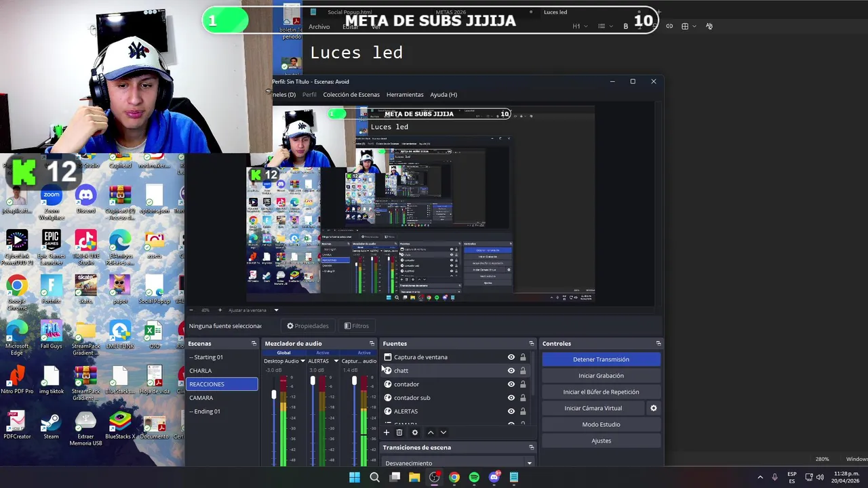Open the Herramientas menu
Image resolution: width=868 pixels, height=488 pixels.
[x=405, y=95]
